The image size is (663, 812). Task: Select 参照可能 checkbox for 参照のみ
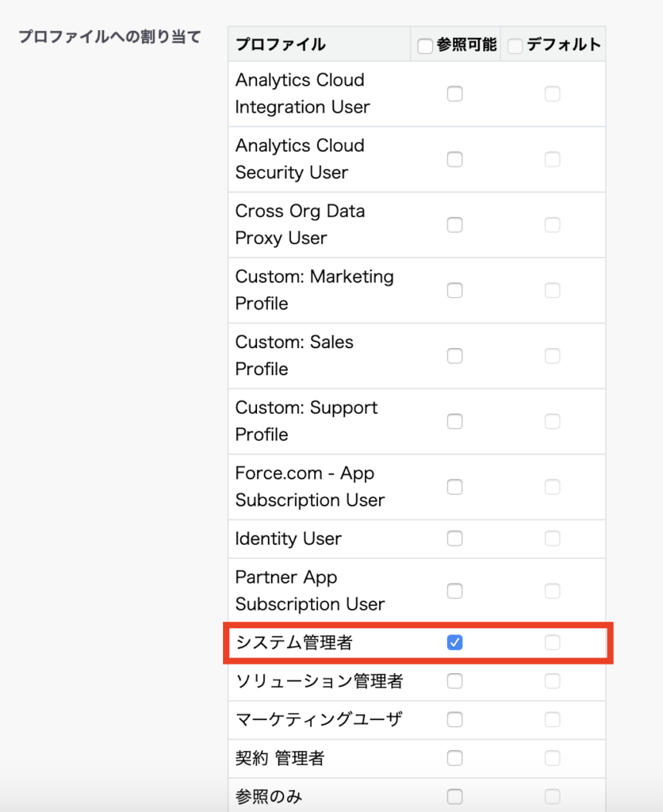[x=454, y=796]
